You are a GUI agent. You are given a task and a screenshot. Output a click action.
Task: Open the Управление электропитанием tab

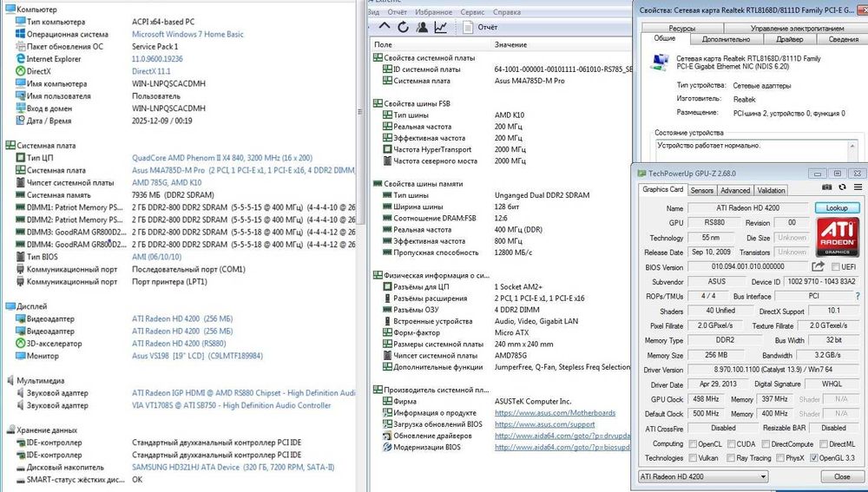(x=797, y=29)
